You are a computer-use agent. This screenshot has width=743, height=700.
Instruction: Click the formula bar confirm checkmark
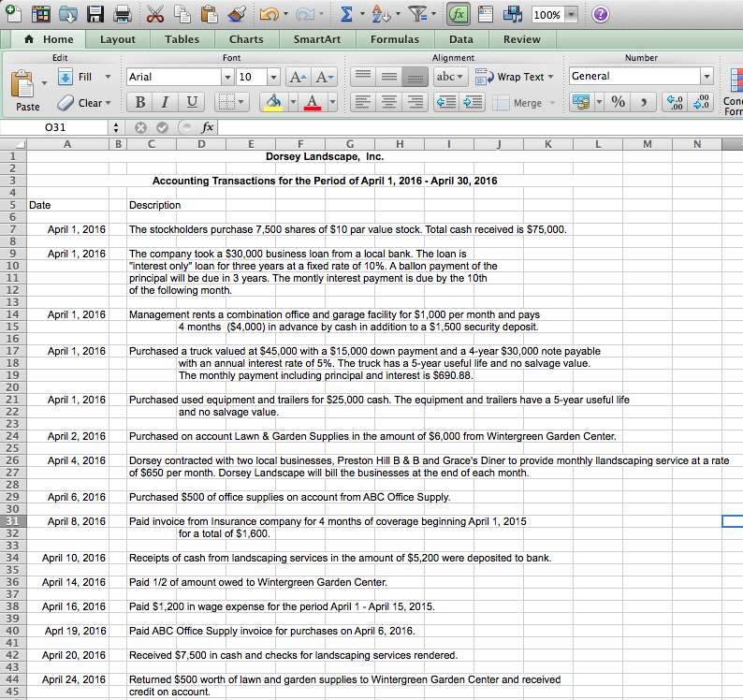coord(163,127)
